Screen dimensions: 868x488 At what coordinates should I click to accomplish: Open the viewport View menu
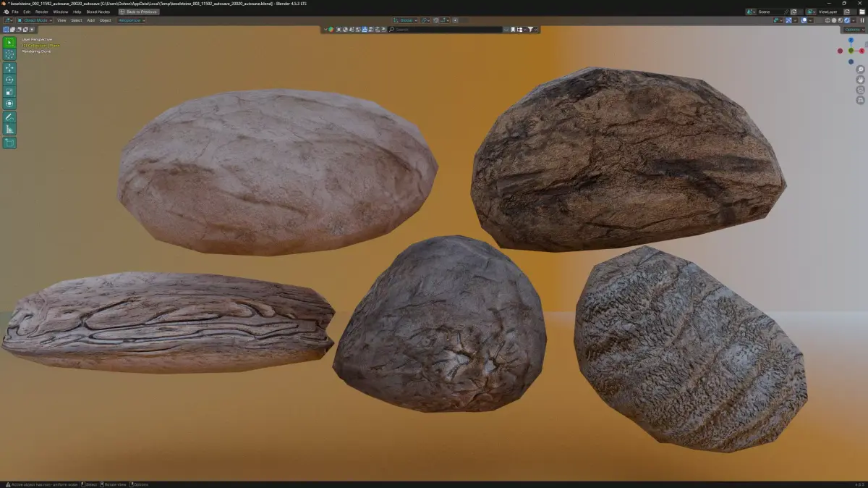click(61, 20)
